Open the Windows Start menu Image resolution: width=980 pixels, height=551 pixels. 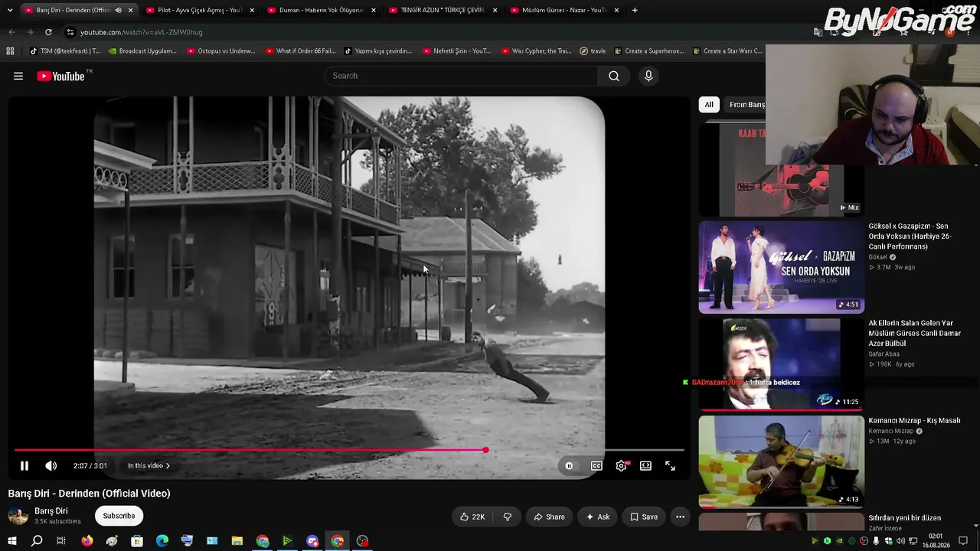[11, 541]
